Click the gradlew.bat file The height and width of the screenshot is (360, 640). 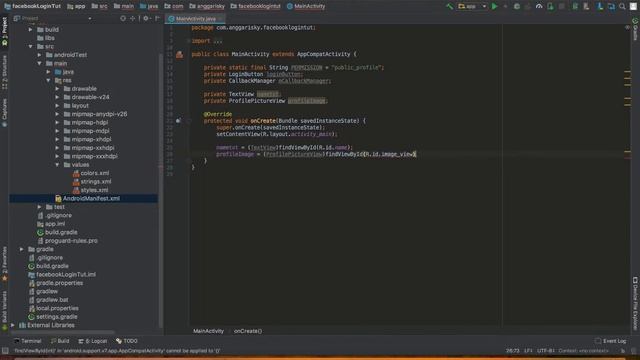pos(48,300)
